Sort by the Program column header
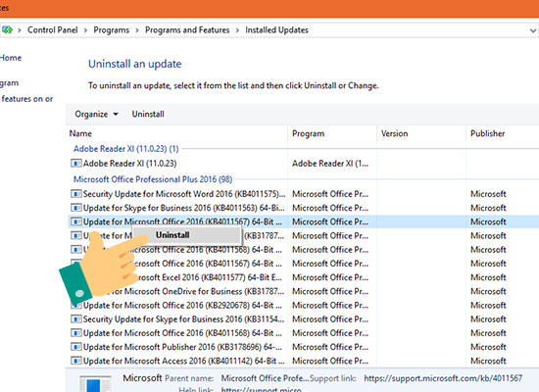539x392 pixels. coord(332,133)
